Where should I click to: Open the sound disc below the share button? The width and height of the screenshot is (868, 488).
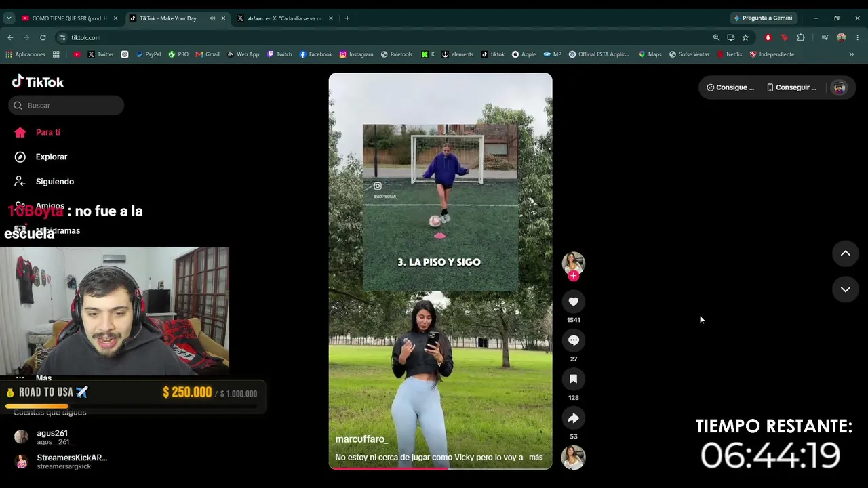[x=573, y=457]
